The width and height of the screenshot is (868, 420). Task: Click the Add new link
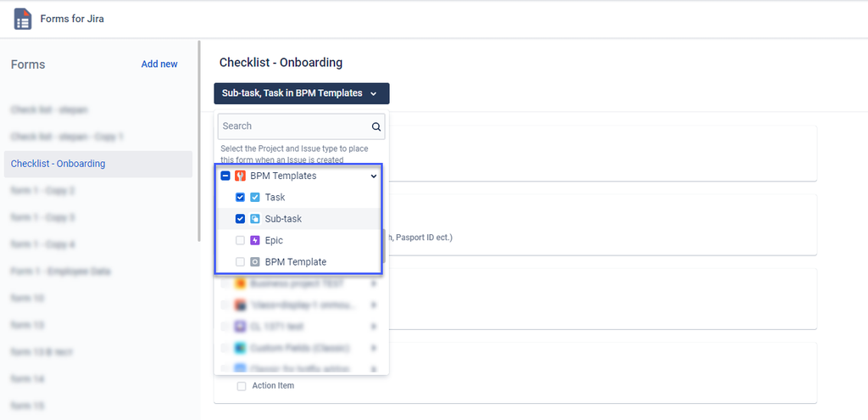click(159, 64)
